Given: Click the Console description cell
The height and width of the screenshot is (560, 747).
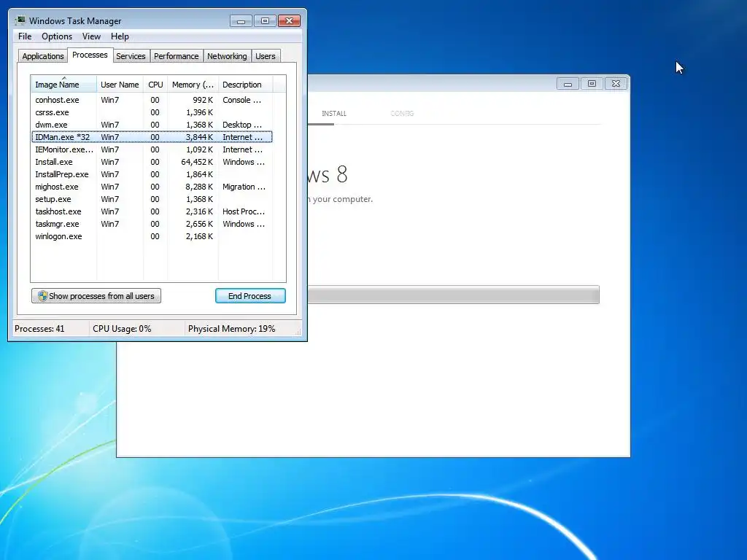Looking at the screenshot, I should point(241,100).
